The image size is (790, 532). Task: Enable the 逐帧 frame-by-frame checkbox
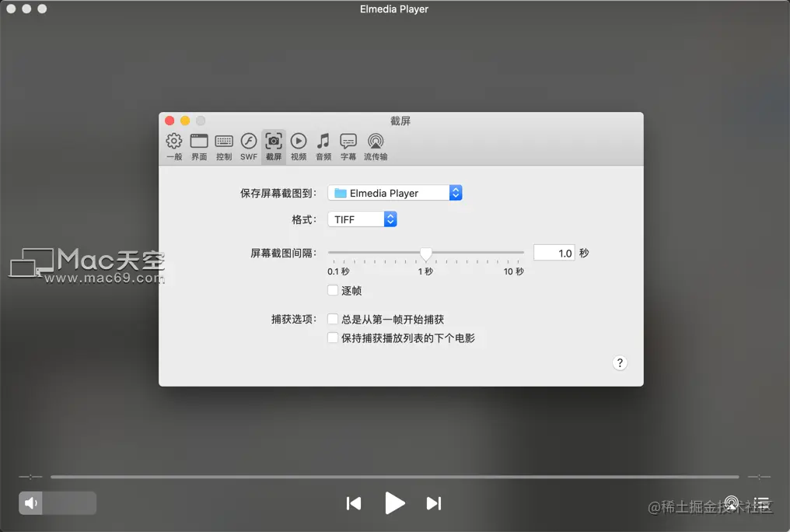(333, 290)
